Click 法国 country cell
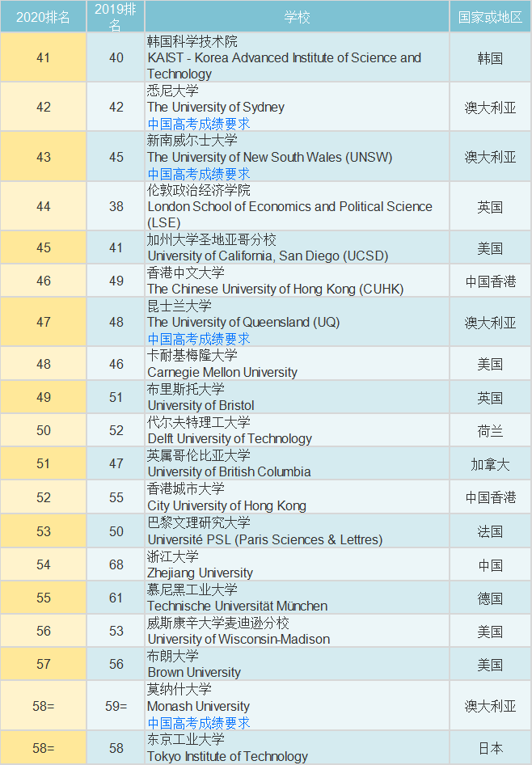This screenshot has width=532, height=765. click(x=490, y=531)
